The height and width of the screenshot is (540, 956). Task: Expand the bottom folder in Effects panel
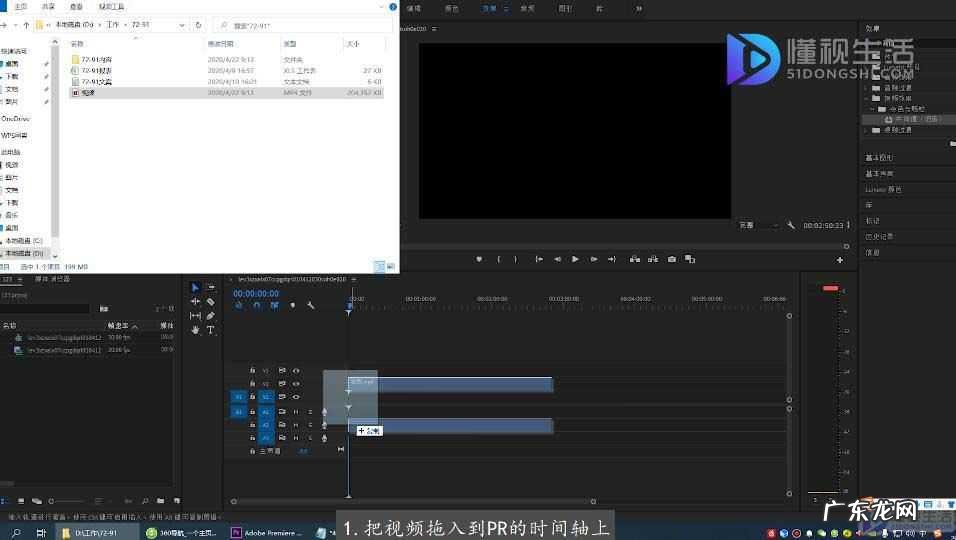click(866, 130)
